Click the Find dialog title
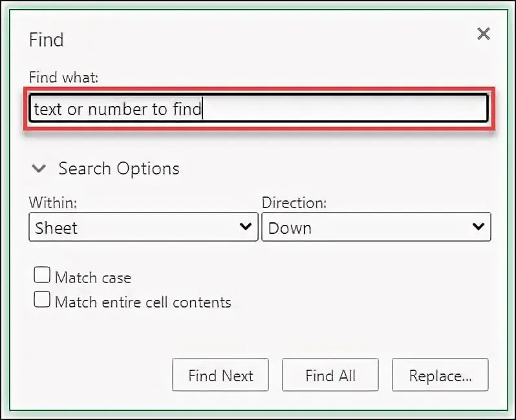The image size is (516, 420). click(x=47, y=40)
